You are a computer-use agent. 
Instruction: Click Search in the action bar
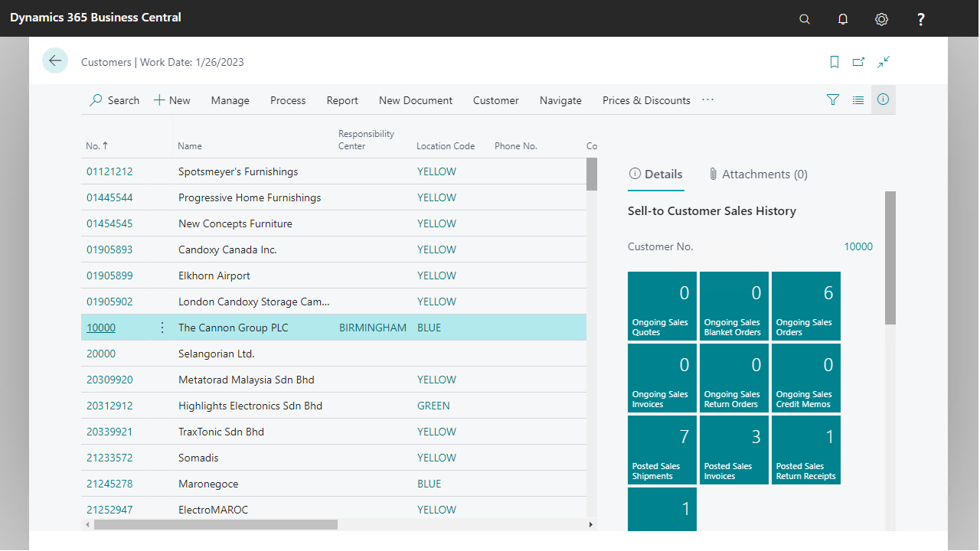click(115, 100)
